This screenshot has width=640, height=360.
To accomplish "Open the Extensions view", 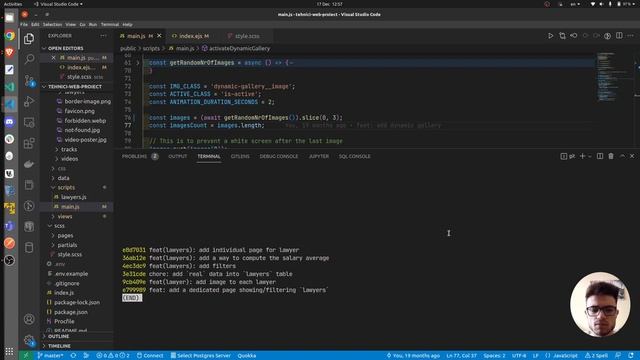I will pyautogui.click(x=29, y=143).
